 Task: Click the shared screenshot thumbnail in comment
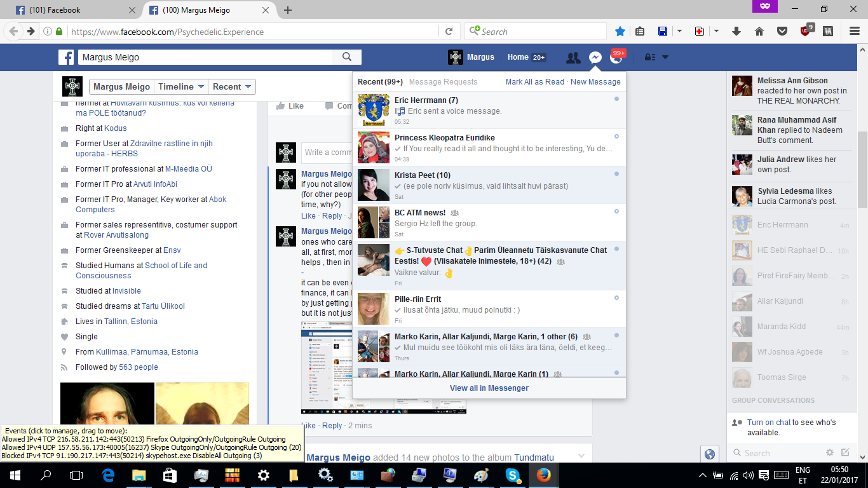(x=384, y=367)
